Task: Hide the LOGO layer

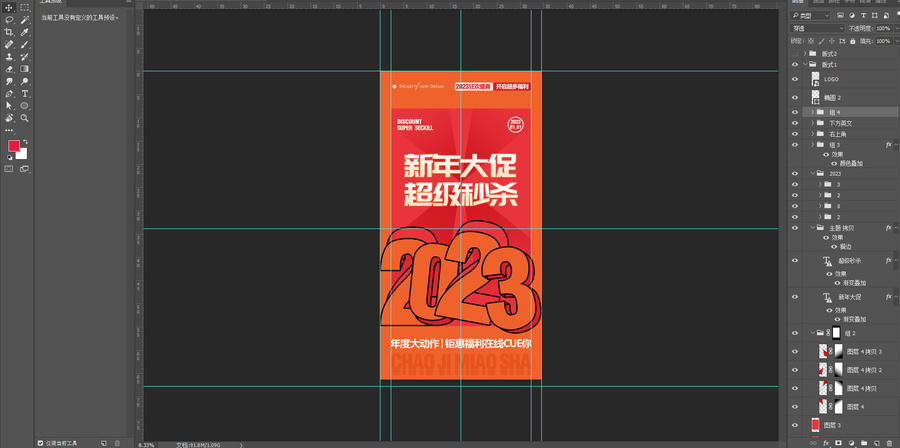Action: (795, 80)
